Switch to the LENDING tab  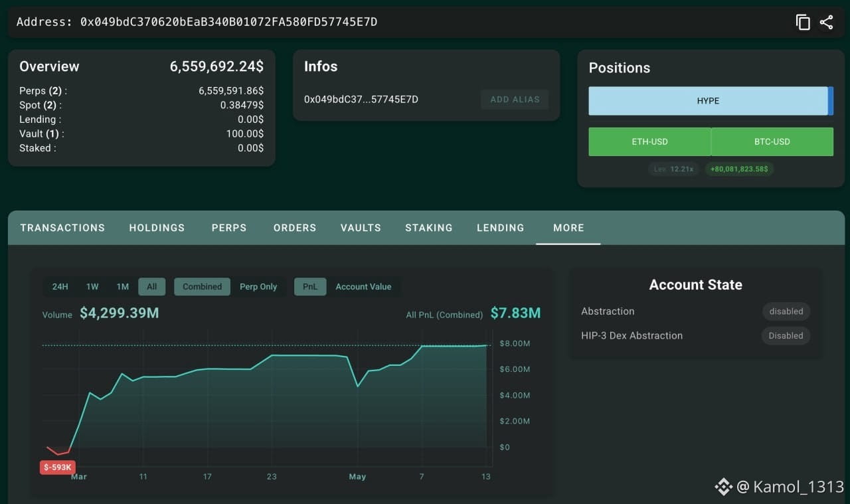(501, 228)
